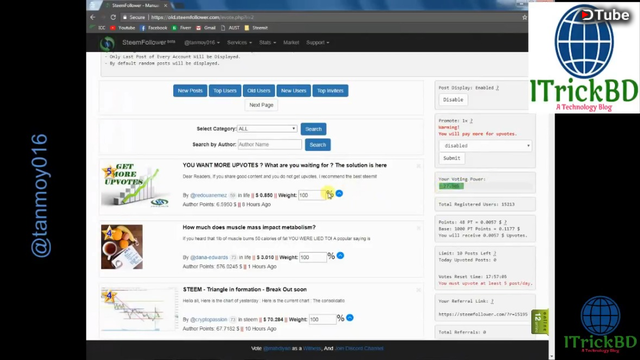Click Search beside the Author Name field
640x360 pixels.
click(318, 144)
